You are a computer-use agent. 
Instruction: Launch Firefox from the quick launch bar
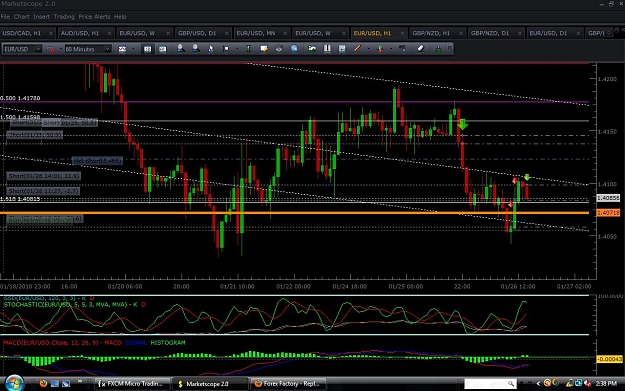pyautogui.click(x=43, y=383)
